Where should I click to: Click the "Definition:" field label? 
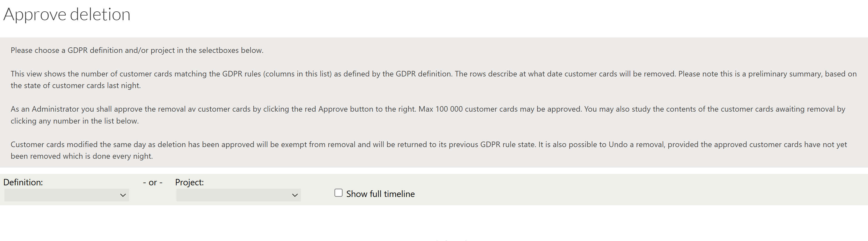[x=23, y=182]
